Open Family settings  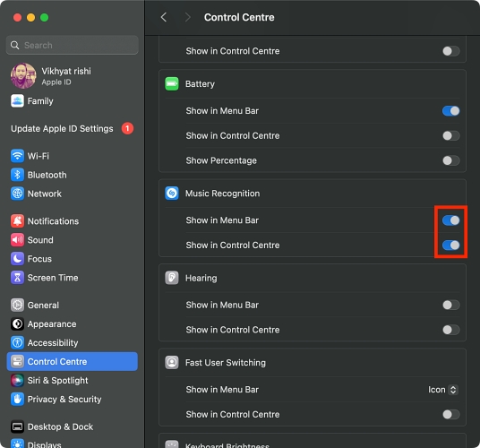(x=73, y=100)
